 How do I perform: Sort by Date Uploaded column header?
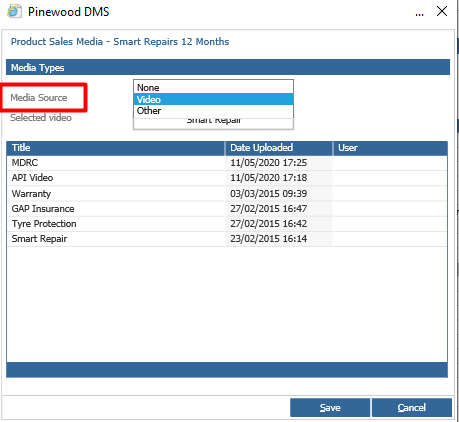279,148
